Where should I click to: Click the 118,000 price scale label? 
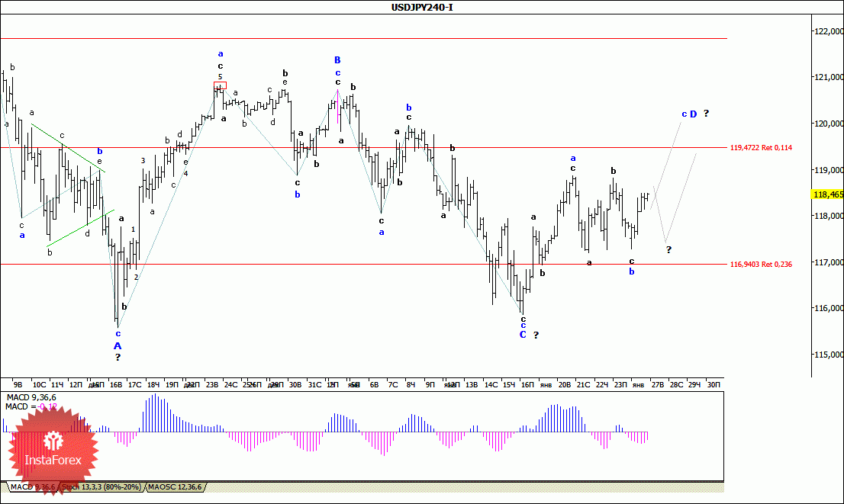click(829, 216)
